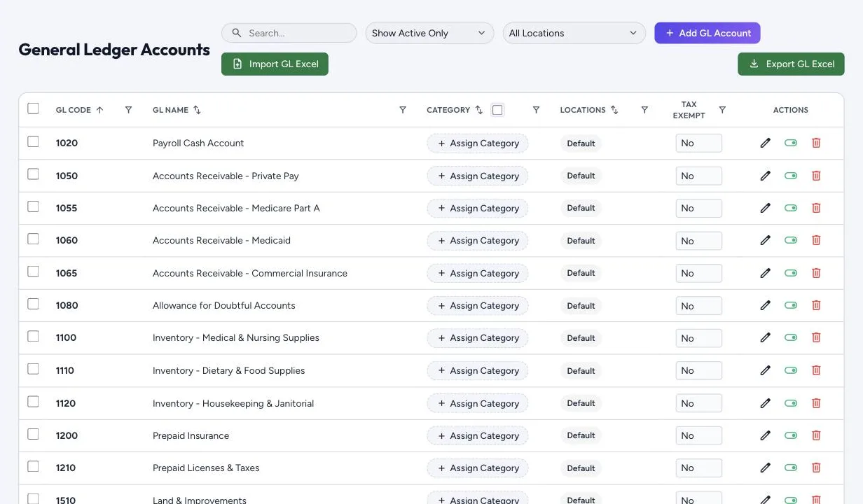Edit Inventory - Medical & Nursing Supplies
863x504 pixels.
point(766,337)
